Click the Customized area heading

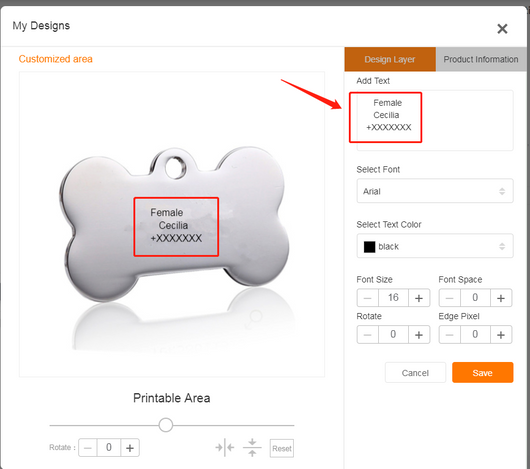point(55,59)
